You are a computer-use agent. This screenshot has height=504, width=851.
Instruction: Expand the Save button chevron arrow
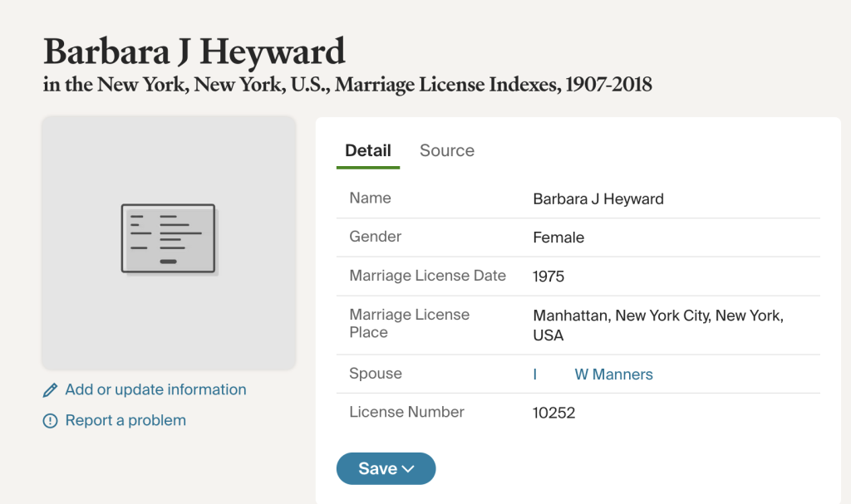pos(408,469)
